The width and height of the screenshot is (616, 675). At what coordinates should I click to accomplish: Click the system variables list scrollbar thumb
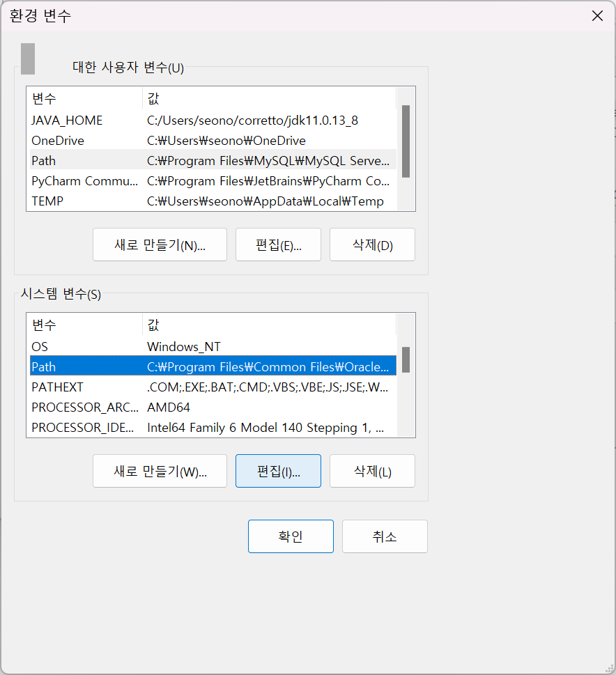406,359
